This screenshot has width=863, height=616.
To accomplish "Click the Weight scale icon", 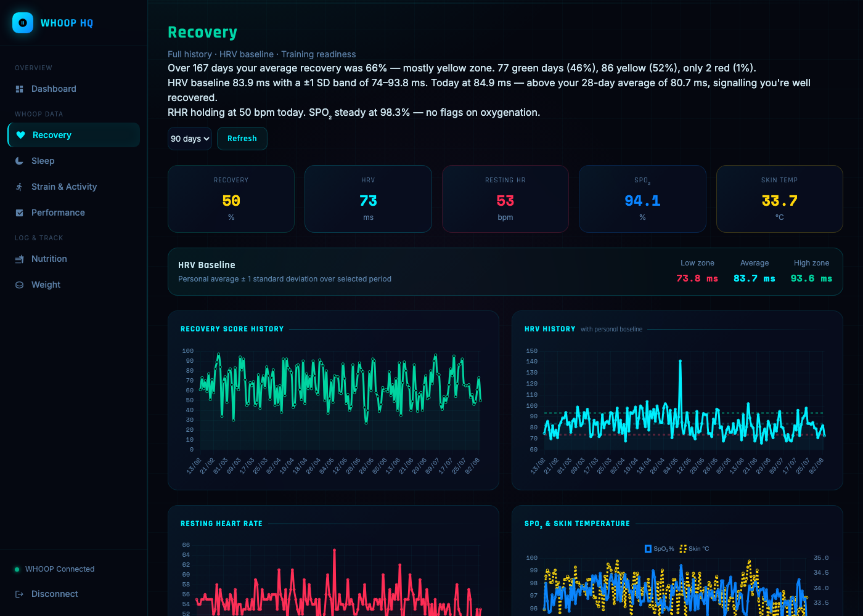I will coord(19,285).
